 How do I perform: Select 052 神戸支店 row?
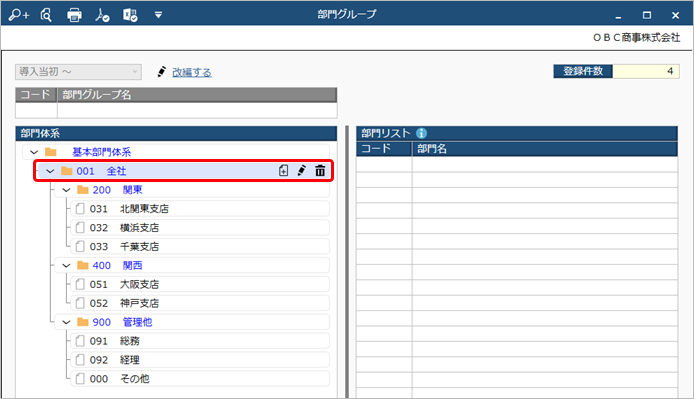pos(200,303)
